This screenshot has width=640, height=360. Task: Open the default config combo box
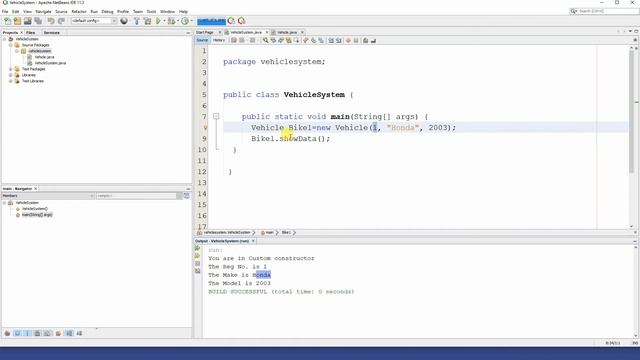[x=94, y=21]
